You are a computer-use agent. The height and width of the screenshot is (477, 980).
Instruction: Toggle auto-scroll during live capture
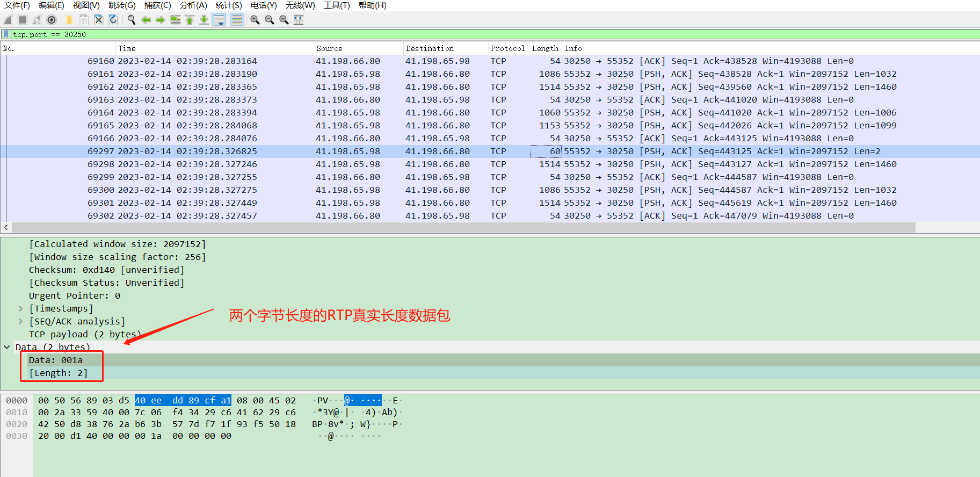219,20
